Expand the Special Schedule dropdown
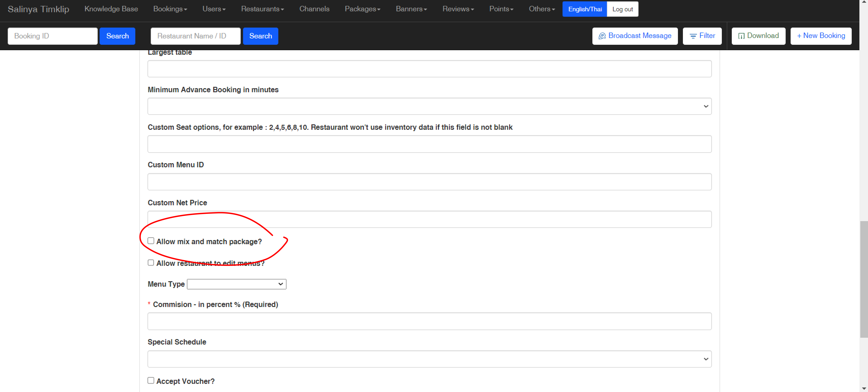The height and width of the screenshot is (392, 868). click(x=429, y=359)
